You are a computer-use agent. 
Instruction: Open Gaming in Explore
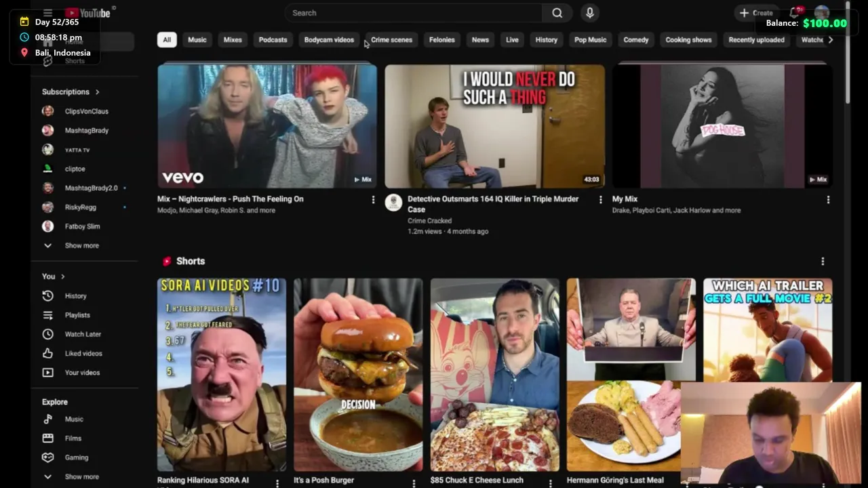tap(76, 457)
